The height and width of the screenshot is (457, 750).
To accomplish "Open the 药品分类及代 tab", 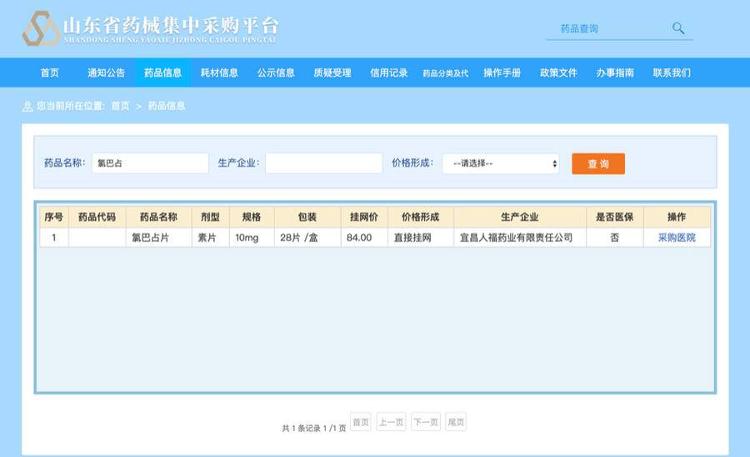I will [x=445, y=73].
